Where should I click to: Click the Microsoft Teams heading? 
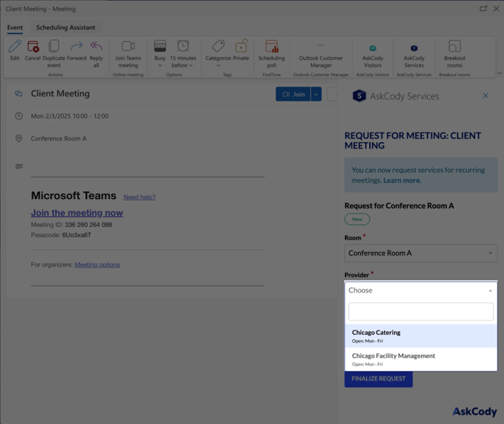tap(73, 196)
